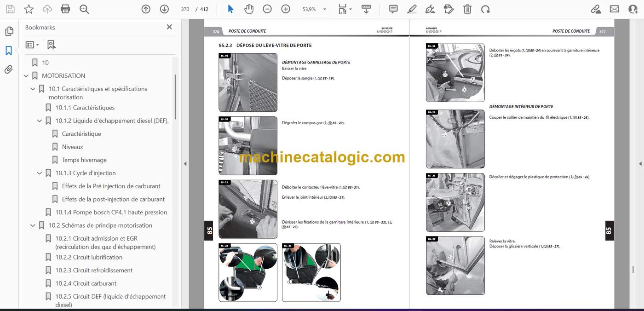Open 10.2.4 Circuit carburant bookmark
The height and width of the screenshot is (311, 644).
click(x=86, y=283)
